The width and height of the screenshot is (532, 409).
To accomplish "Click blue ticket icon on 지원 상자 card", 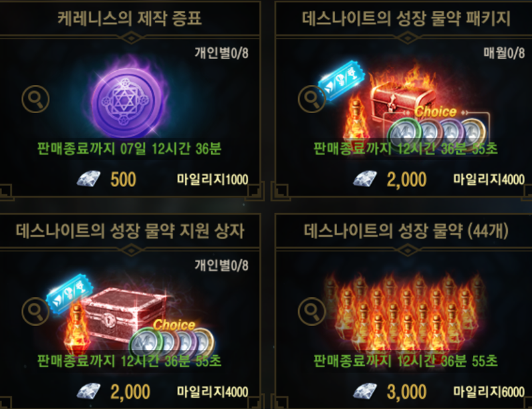I will 69,293.
